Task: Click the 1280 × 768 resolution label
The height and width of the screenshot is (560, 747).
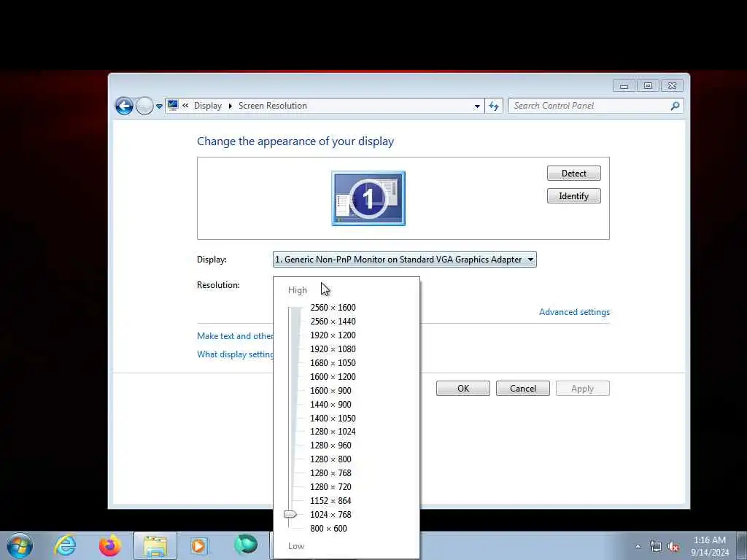Action: pos(330,472)
